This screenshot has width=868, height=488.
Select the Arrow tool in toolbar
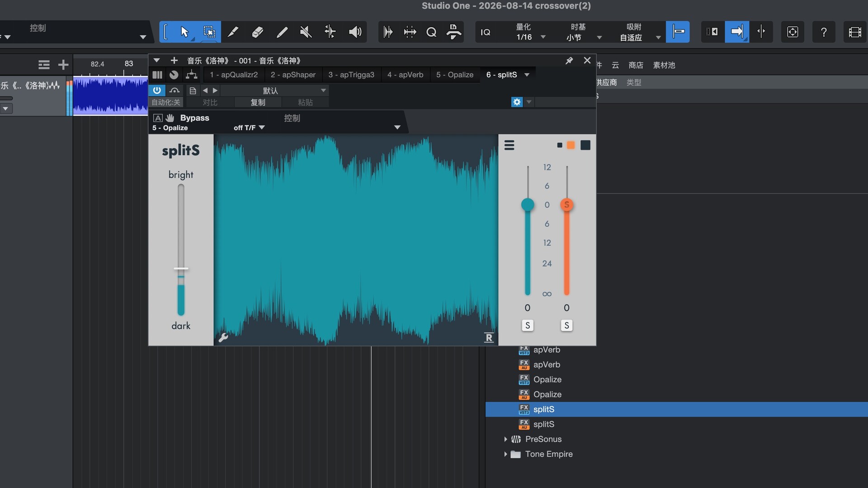[184, 32]
